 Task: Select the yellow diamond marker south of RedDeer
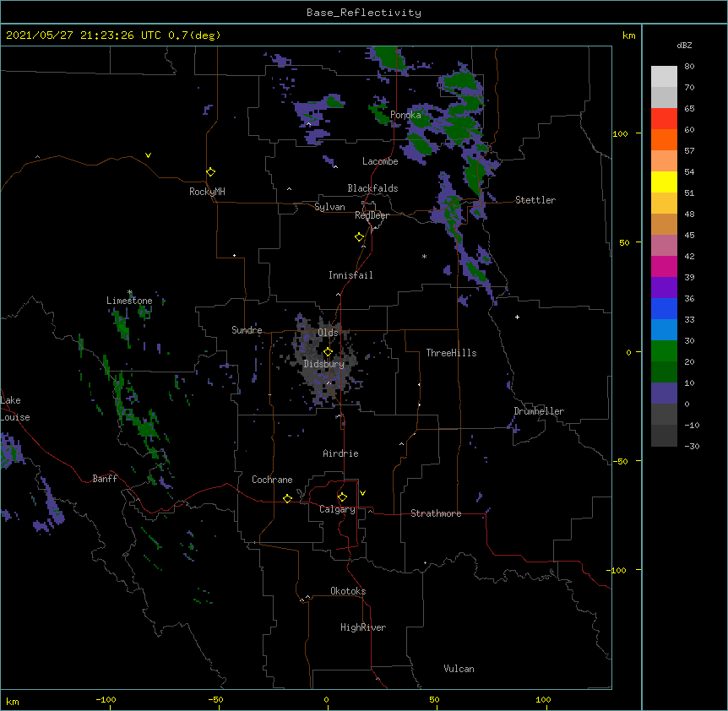coord(359,237)
